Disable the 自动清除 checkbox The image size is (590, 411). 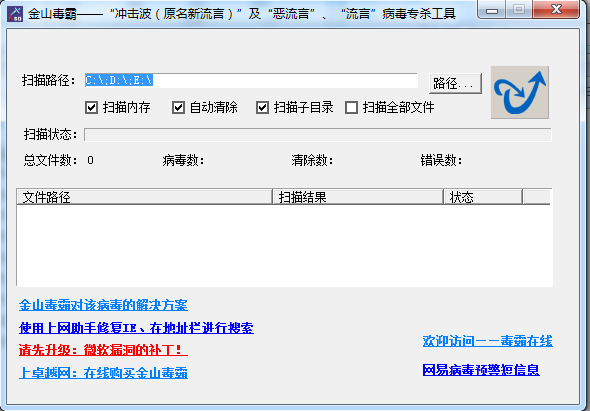(x=178, y=108)
